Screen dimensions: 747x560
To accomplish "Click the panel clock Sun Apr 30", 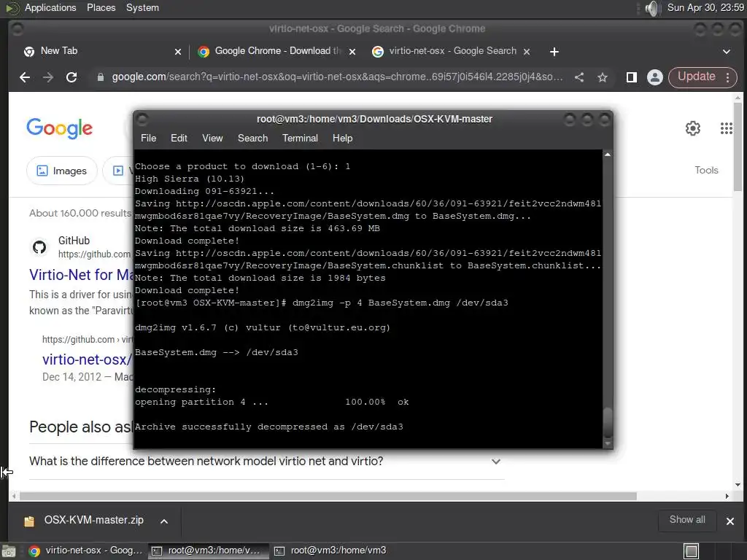I will [x=705, y=7].
